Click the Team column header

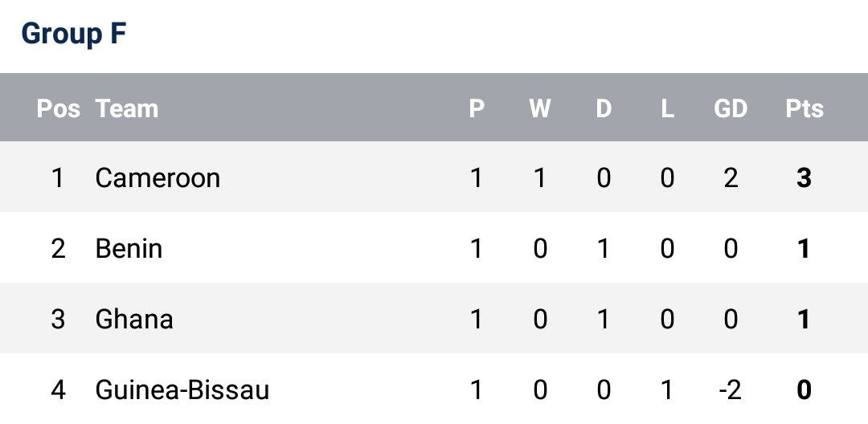pyautogui.click(x=127, y=108)
